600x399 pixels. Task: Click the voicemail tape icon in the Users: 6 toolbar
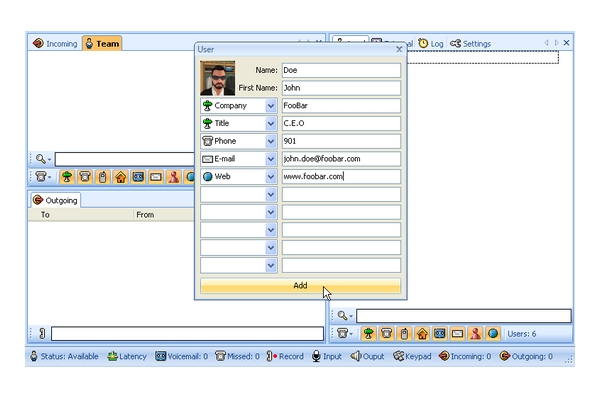(440, 334)
